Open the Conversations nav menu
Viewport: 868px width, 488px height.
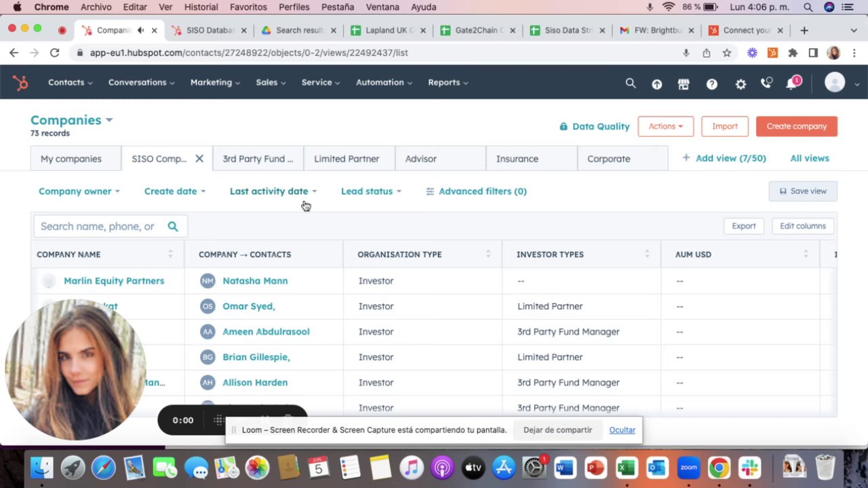tap(141, 83)
